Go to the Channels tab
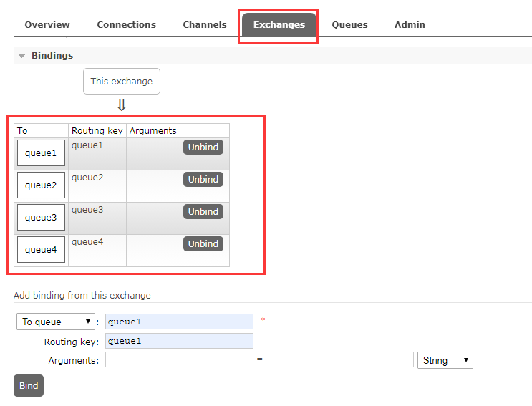The height and width of the screenshot is (406, 532). (205, 25)
